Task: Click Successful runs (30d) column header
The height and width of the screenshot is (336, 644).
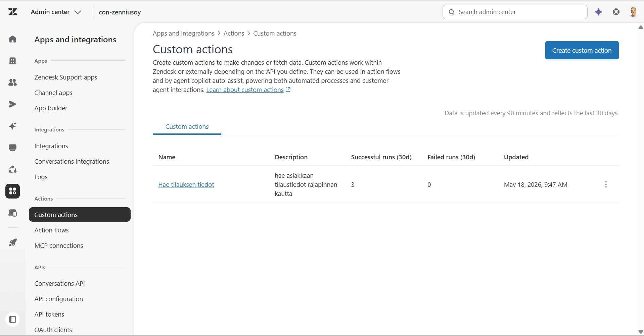Action: [381, 157]
